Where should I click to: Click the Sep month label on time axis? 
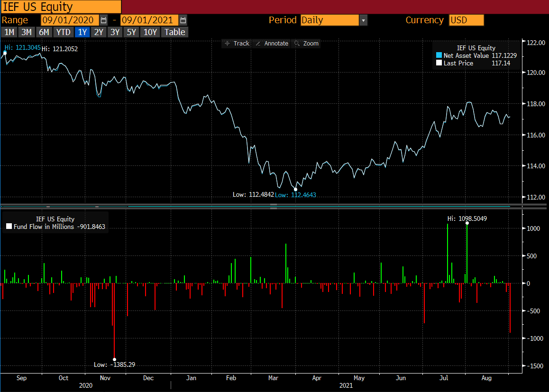pyautogui.click(x=21, y=378)
